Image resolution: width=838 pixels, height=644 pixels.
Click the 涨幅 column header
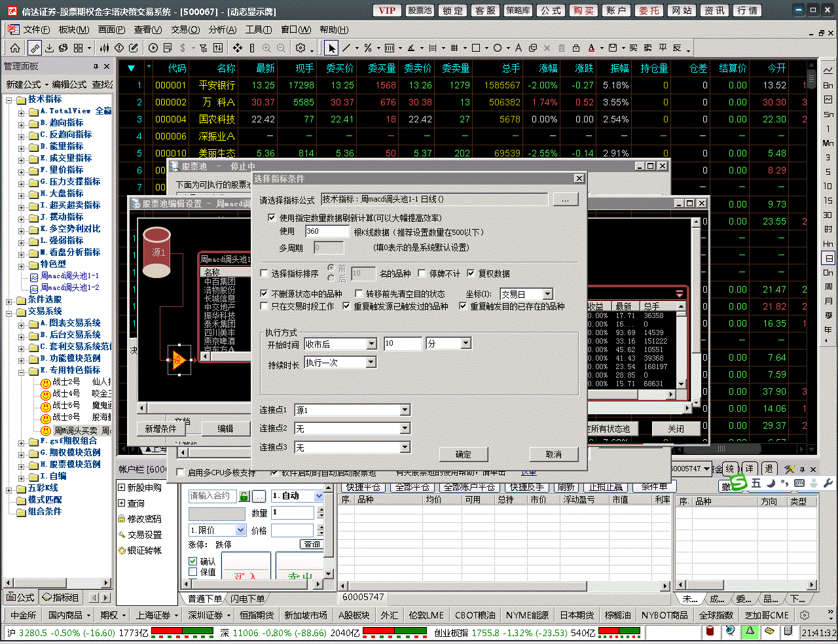click(x=548, y=68)
